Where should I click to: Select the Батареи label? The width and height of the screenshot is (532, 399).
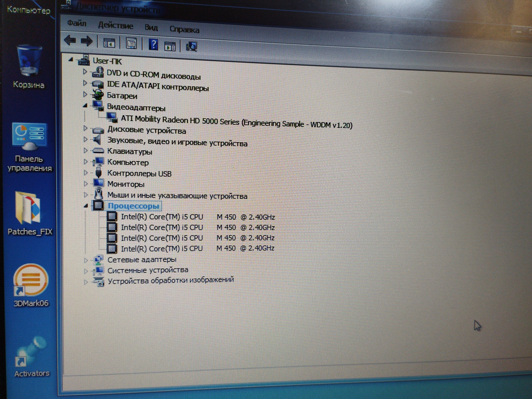(122, 96)
